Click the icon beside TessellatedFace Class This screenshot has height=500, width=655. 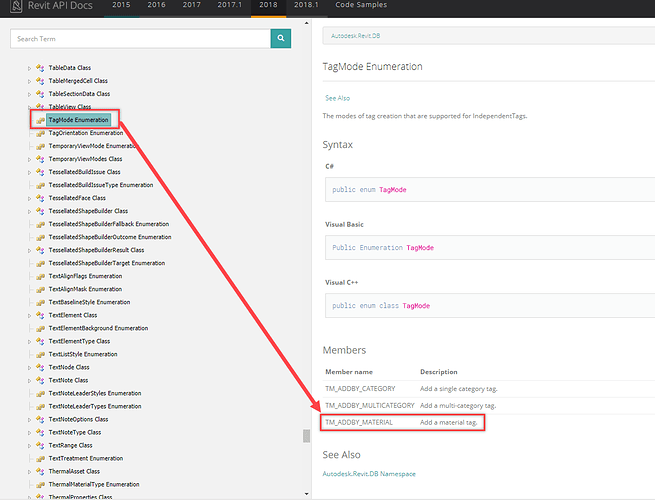coord(40,198)
